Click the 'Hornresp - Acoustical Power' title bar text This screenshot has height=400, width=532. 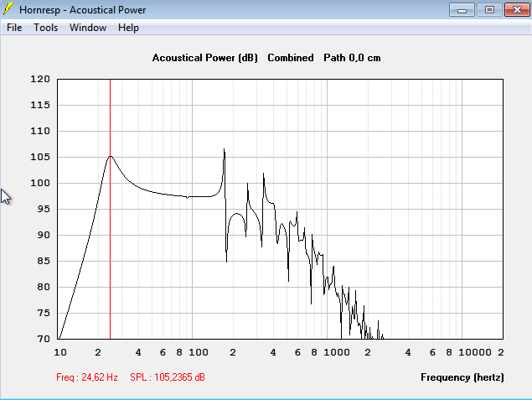pyautogui.click(x=82, y=10)
